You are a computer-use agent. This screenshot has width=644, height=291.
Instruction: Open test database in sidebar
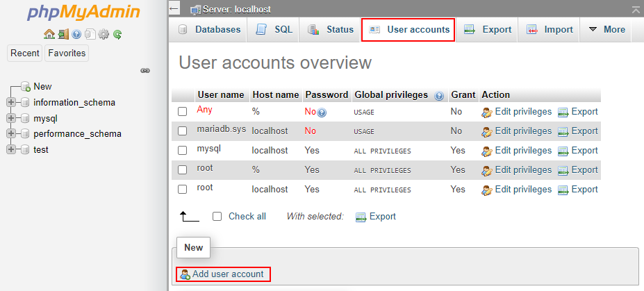click(x=41, y=150)
